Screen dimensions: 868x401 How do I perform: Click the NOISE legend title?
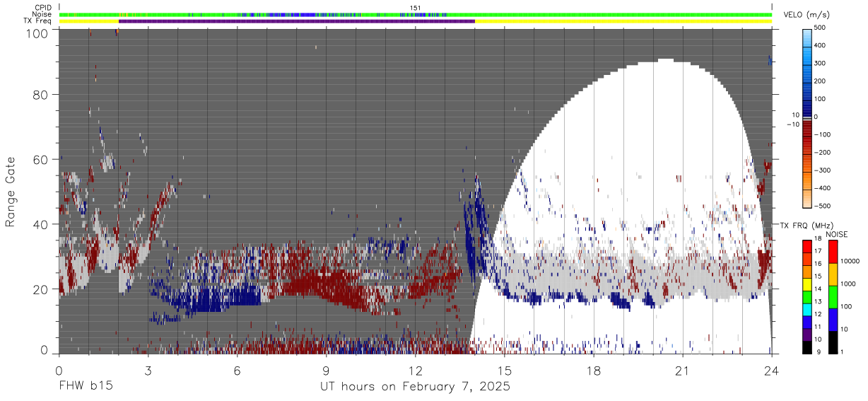[x=836, y=234]
